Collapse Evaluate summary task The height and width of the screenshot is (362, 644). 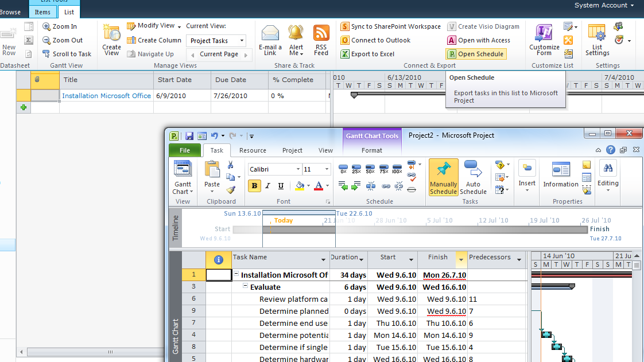[x=245, y=286]
